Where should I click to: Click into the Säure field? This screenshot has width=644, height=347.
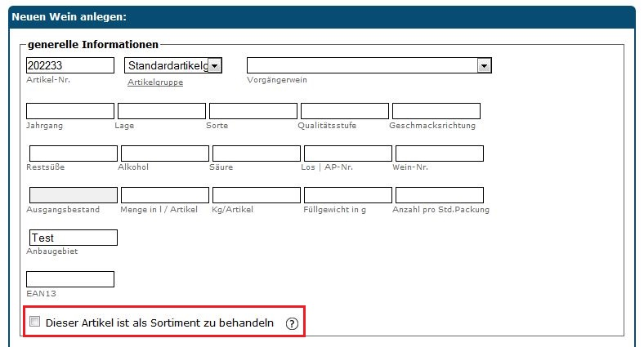point(257,153)
